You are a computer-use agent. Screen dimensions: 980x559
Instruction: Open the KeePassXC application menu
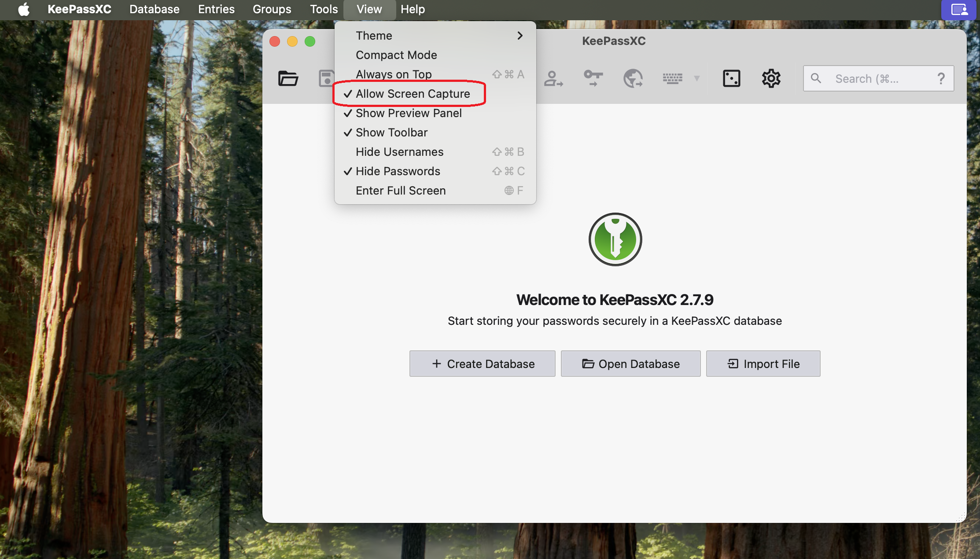click(x=79, y=9)
